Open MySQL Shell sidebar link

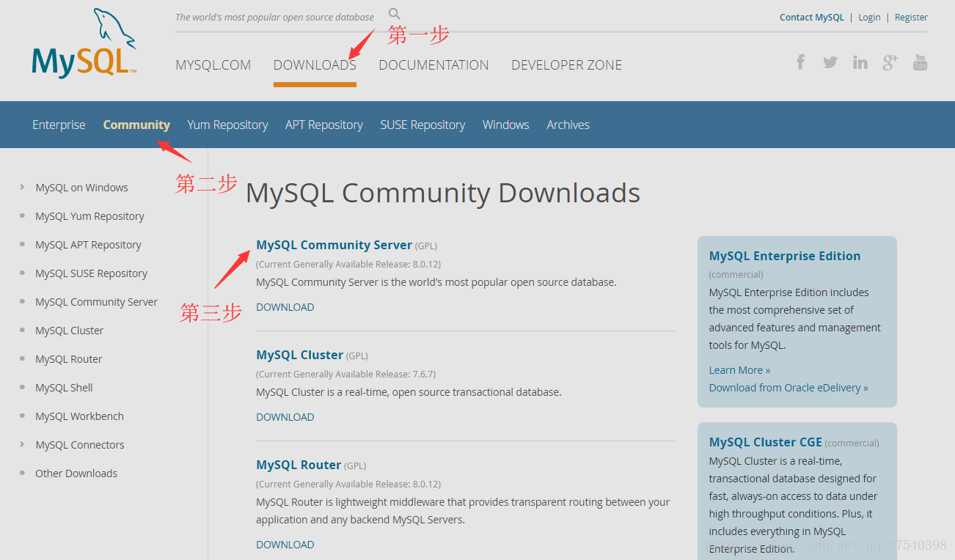(x=64, y=388)
